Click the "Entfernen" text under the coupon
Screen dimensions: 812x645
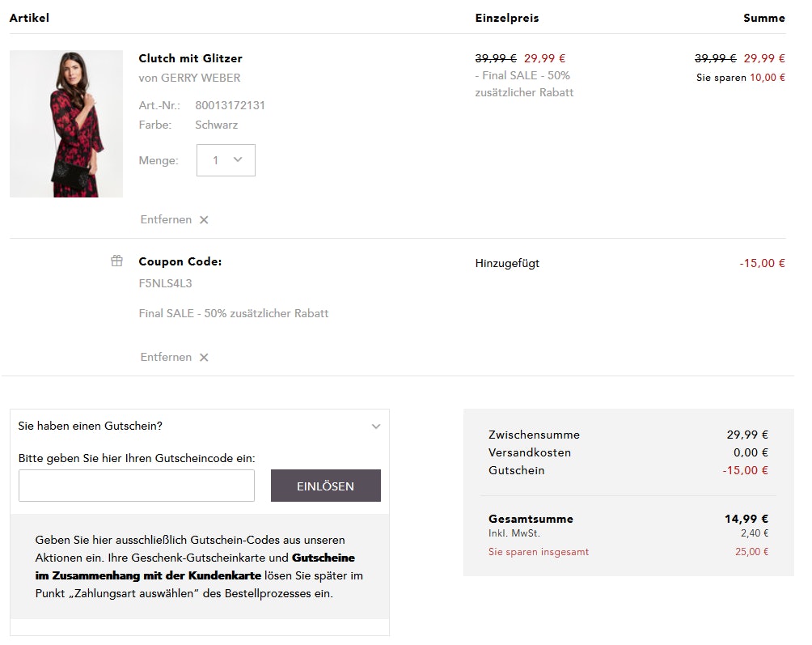click(166, 358)
